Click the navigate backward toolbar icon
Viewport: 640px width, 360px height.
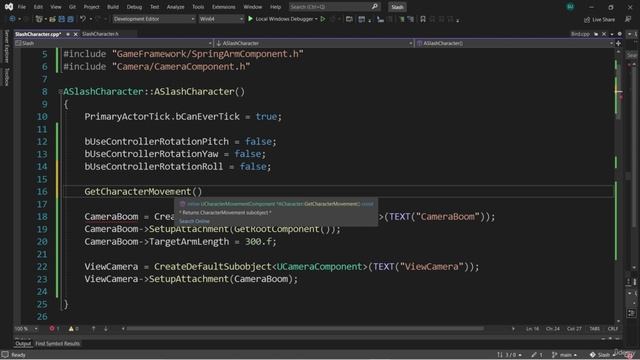coord(12,19)
